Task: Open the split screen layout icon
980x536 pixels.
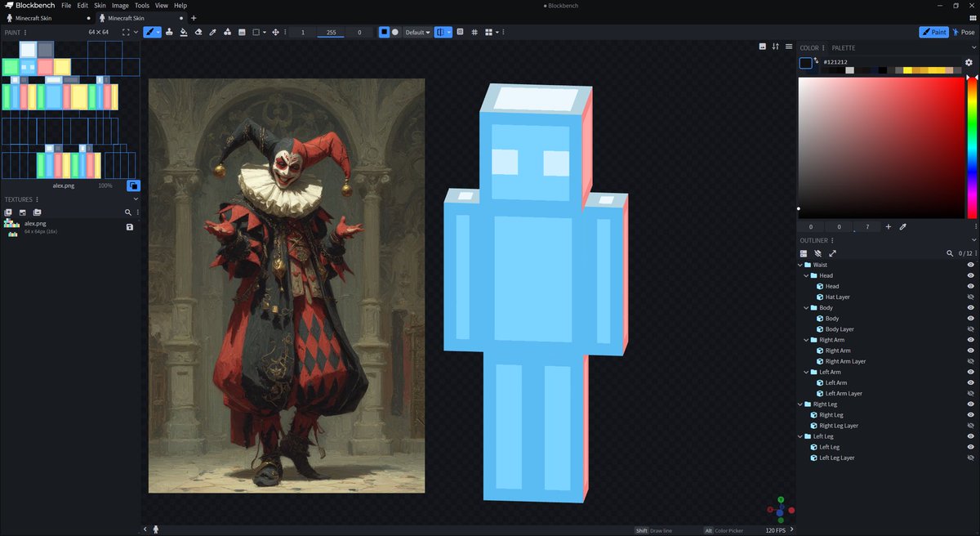Action: click(x=488, y=32)
